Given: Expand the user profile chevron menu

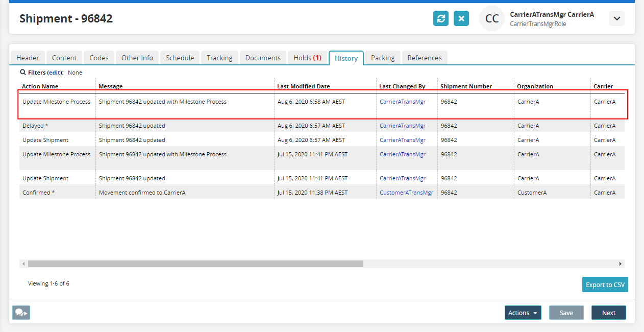Looking at the screenshot, I should tap(617, 19).
